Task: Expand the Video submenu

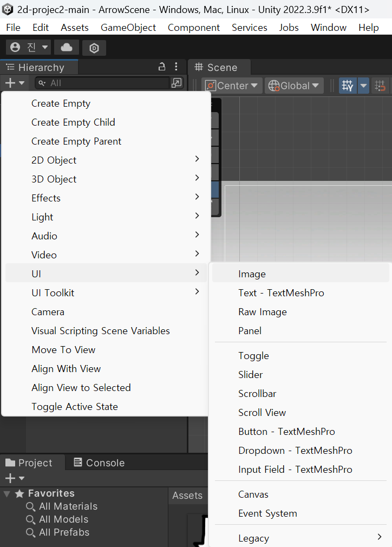Action: [106, 255]
